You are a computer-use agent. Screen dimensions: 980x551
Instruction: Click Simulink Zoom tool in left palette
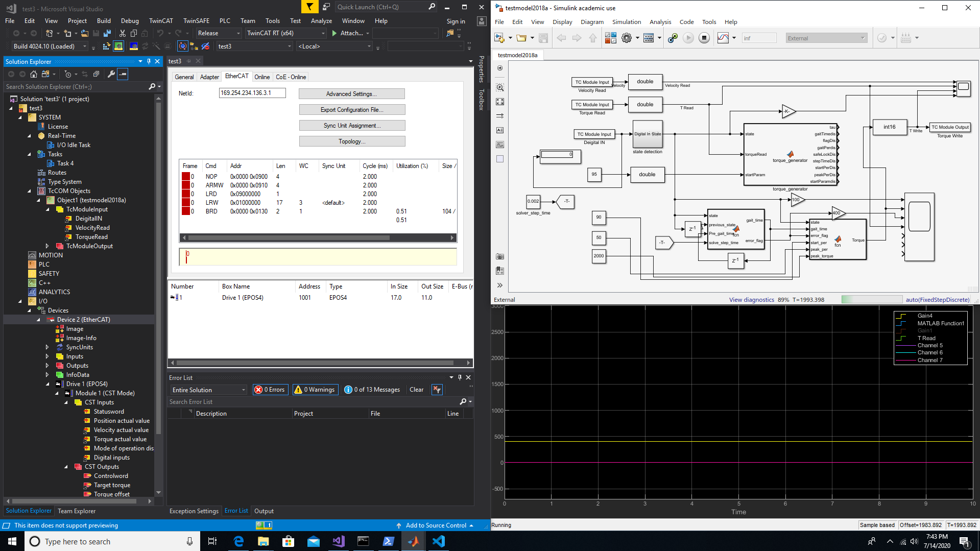[x=500, y=88]
